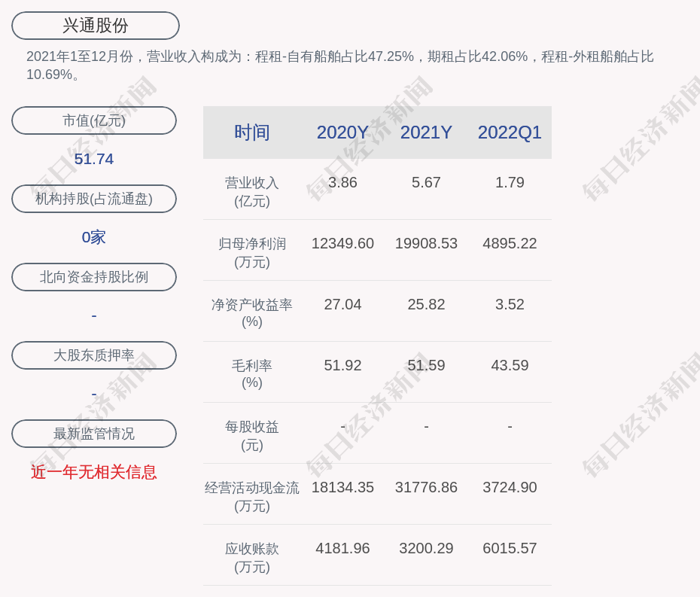Click the 应收账款(万元) row label
The width and height of the screenshot is (700, 597).
pos(252,558)
